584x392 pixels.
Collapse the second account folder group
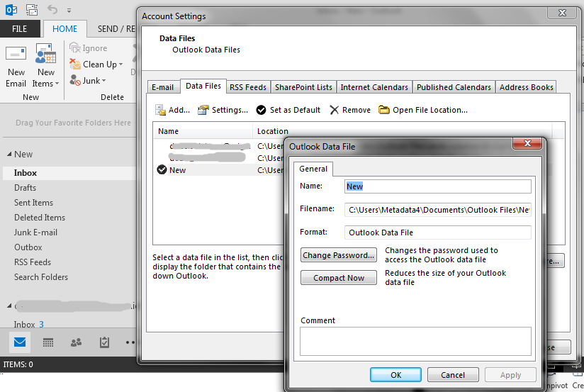(x=9, y=306)
